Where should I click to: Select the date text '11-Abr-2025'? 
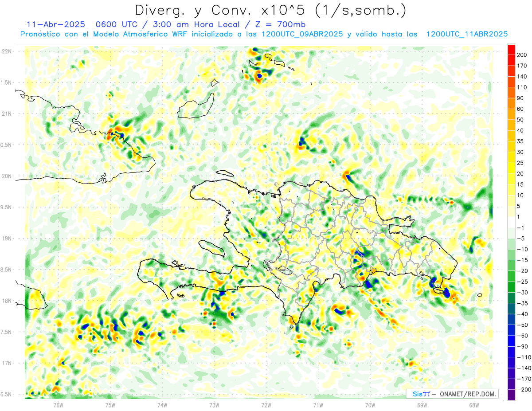click(x=55, y=24)
